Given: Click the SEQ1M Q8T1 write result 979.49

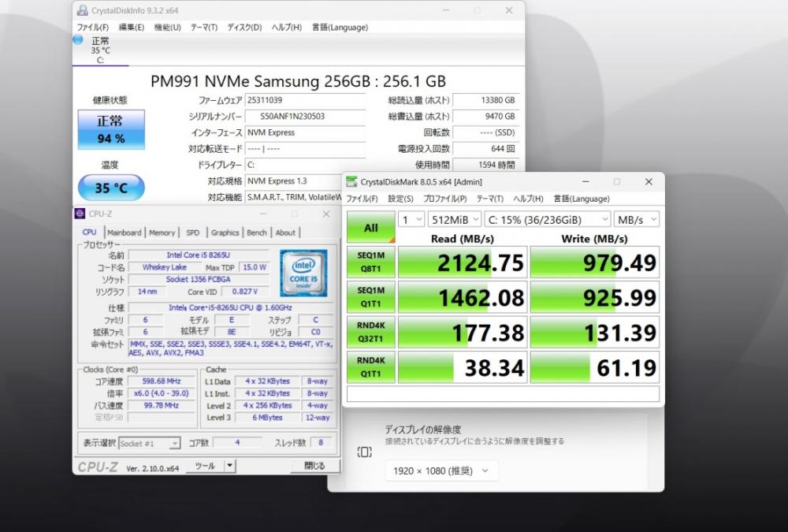Looking at the screenshot, I should pyautogui.click(x=594, y=262).
